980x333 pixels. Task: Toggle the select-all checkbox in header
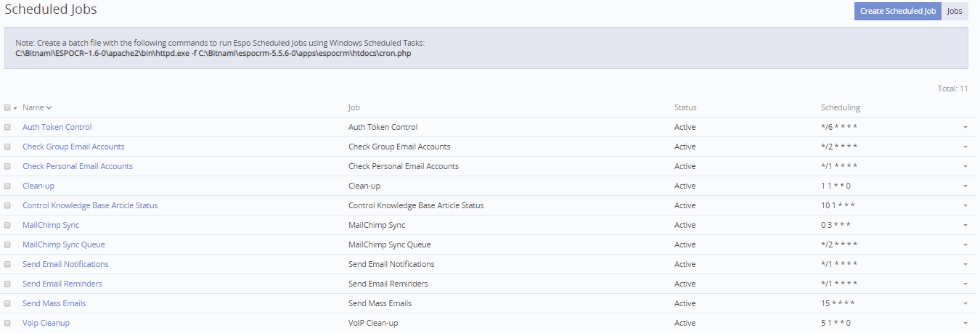(7, 107)
